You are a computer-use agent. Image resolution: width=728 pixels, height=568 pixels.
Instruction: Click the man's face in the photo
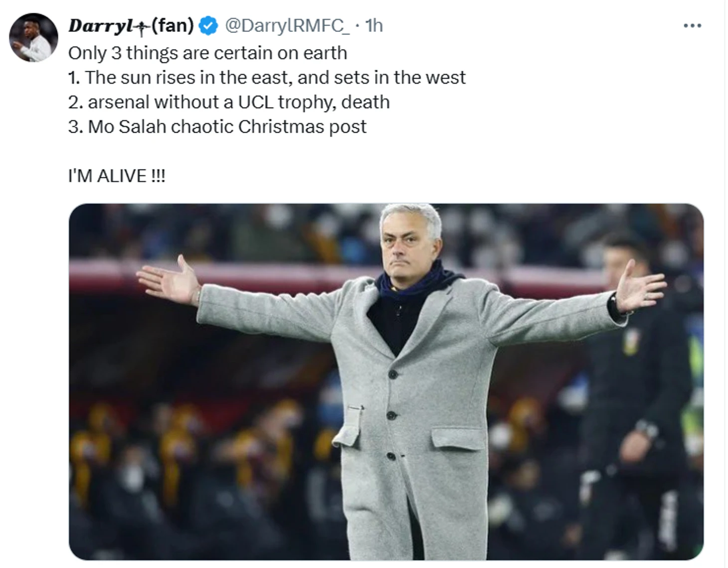[410, 239]
